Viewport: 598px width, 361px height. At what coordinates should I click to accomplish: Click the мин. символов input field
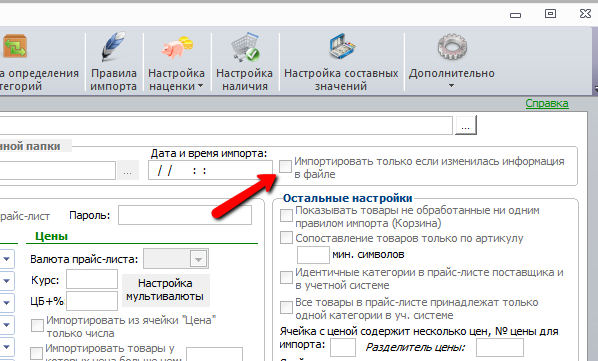pyautogui.click(x=313, y=255)
